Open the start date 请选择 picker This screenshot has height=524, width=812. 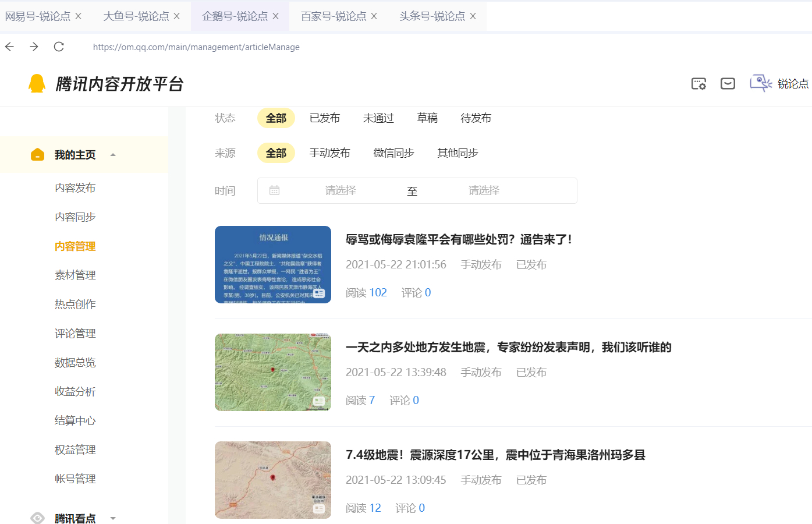click(x=341, y=190)
